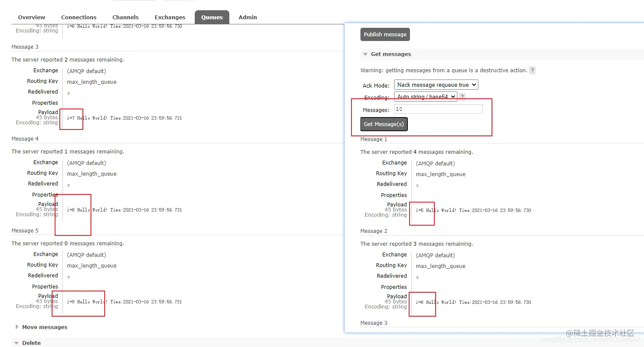This screenshot has width=644, height=347.
Task: Click 'The server reported 1 messages remaining.'
Action: (x=68, y=152)
